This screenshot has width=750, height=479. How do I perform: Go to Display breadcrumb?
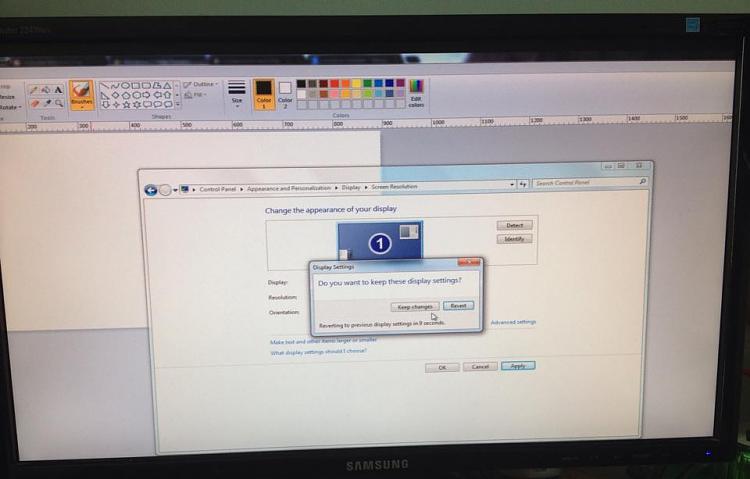tap(351, 187)
